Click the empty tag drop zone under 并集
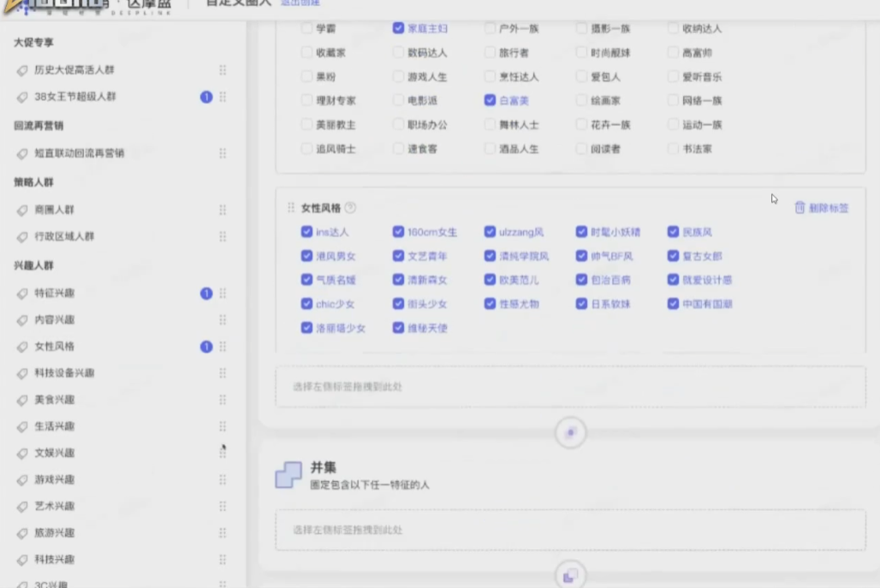This screenshot has width=880, height=588. coord(570,531)
